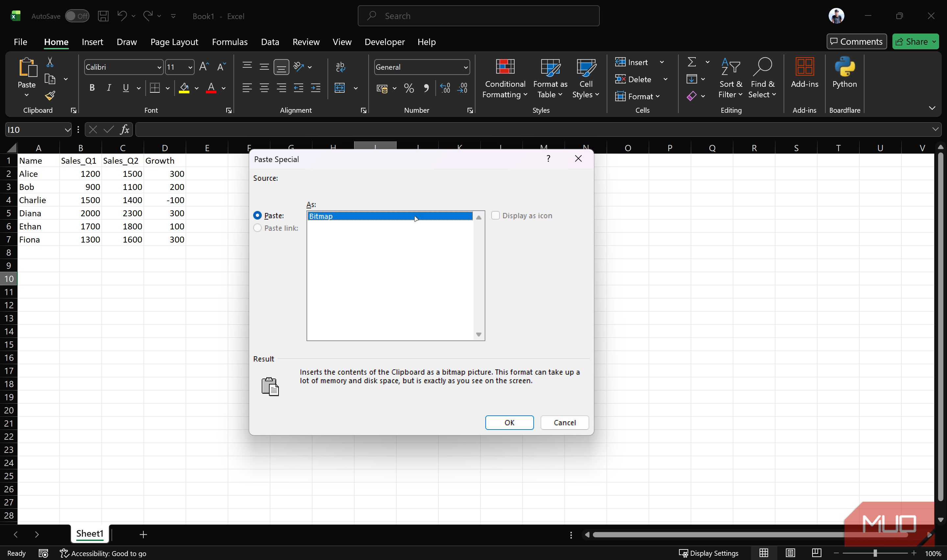Switch to the Insert tab
Image resolution: width=947 pixels, height=560 pixels.
[x=92, y=42]
